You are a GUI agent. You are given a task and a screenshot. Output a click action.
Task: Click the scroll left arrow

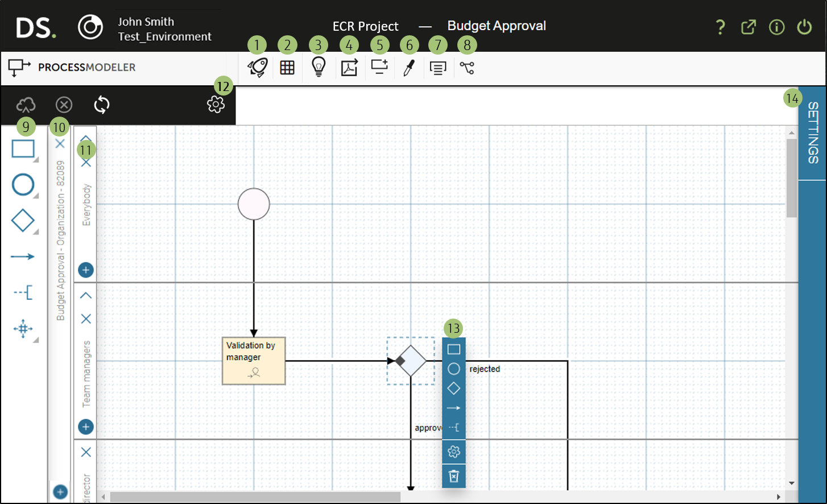(104, 497)
